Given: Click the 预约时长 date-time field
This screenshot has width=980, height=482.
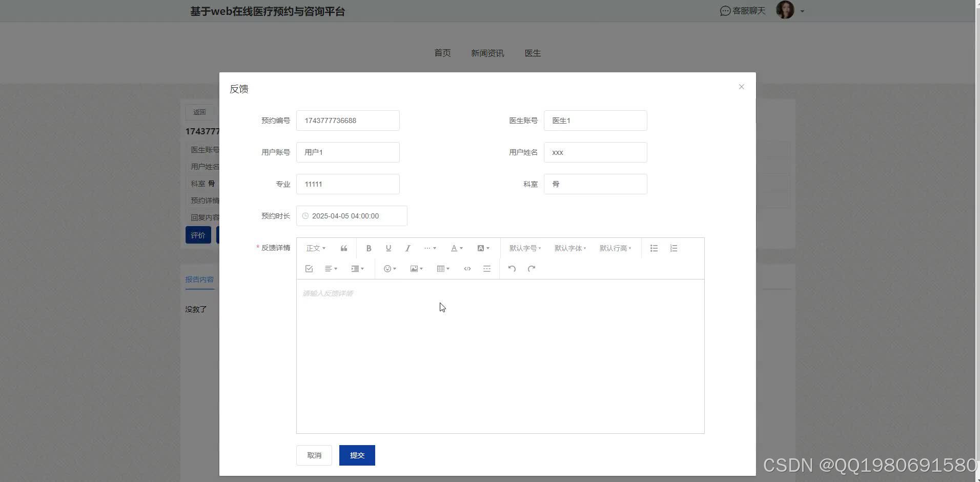Looking at the screenshot, I should [x=352, y=215].
